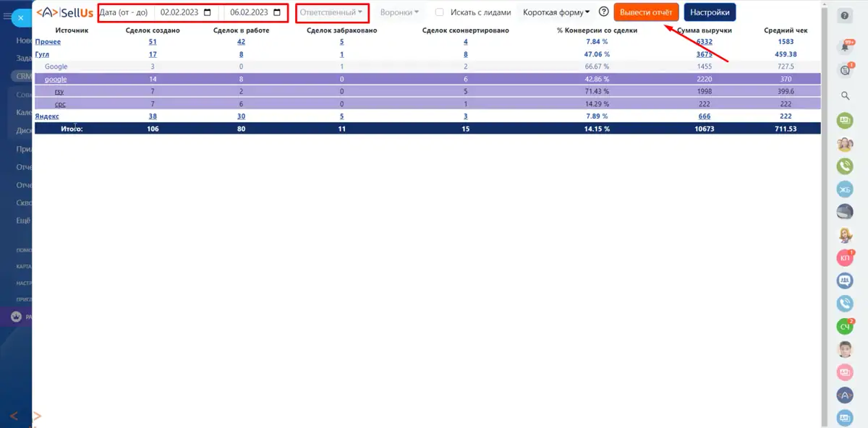
Task: Open calendar picker for end date 06.02.2023
Action: [x=277, y=12]
